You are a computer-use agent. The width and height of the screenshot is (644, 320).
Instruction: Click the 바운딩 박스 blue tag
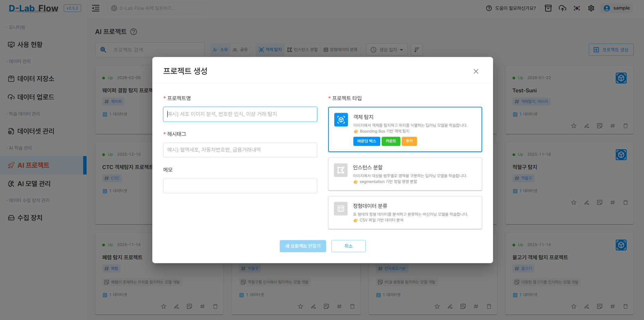367,141
